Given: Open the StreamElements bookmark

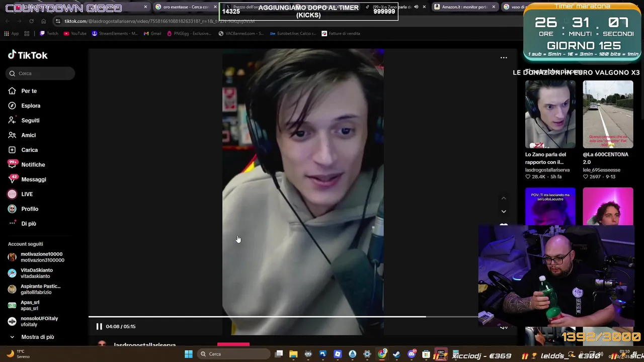Looking at the screenshot, I should pyautogui.click(x=115, y=34).
